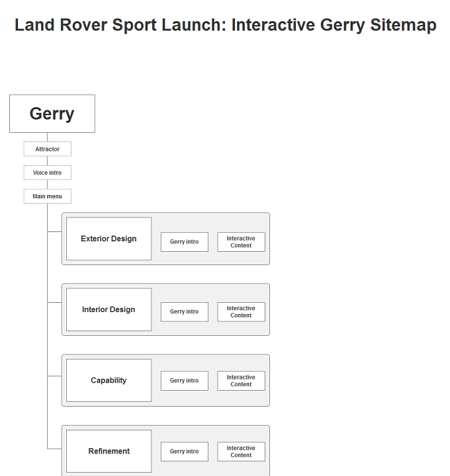
Task: Click the Refinement box
Action: click(x=109, y=451)
